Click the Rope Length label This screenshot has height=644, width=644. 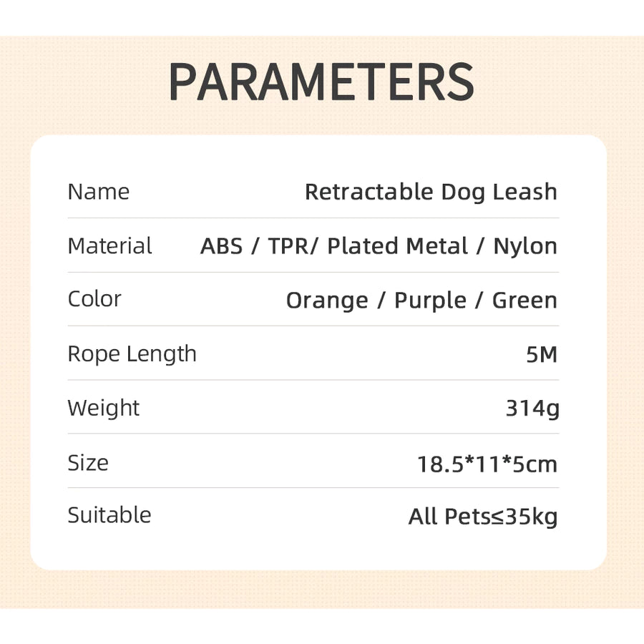(132, 353)
